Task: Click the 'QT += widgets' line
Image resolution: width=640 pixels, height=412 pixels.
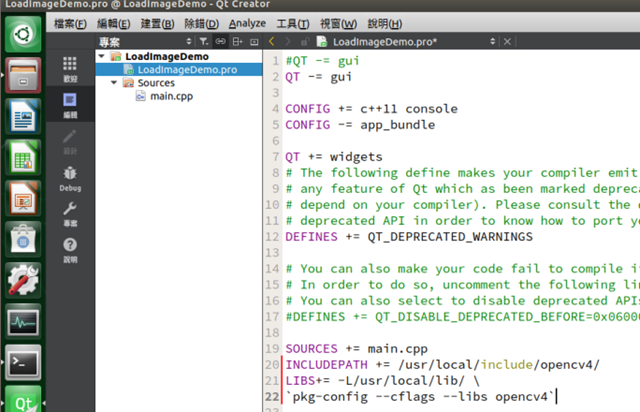Action: (334, 156)
